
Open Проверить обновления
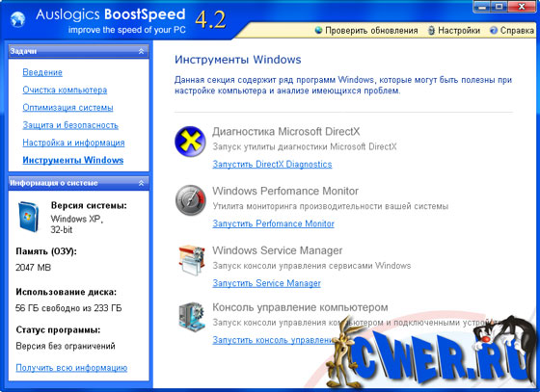point(371,31)
